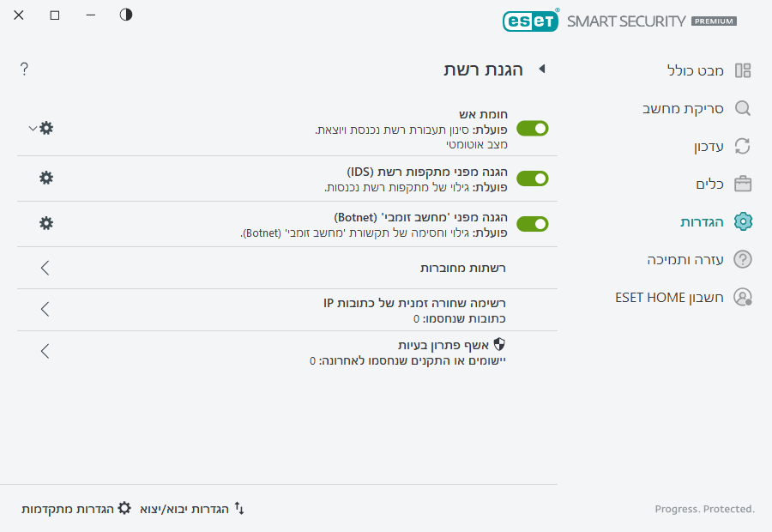Toggle the Firewall (חומת אש) switch off
772x532 pixels.
click(x=532, y=128)
